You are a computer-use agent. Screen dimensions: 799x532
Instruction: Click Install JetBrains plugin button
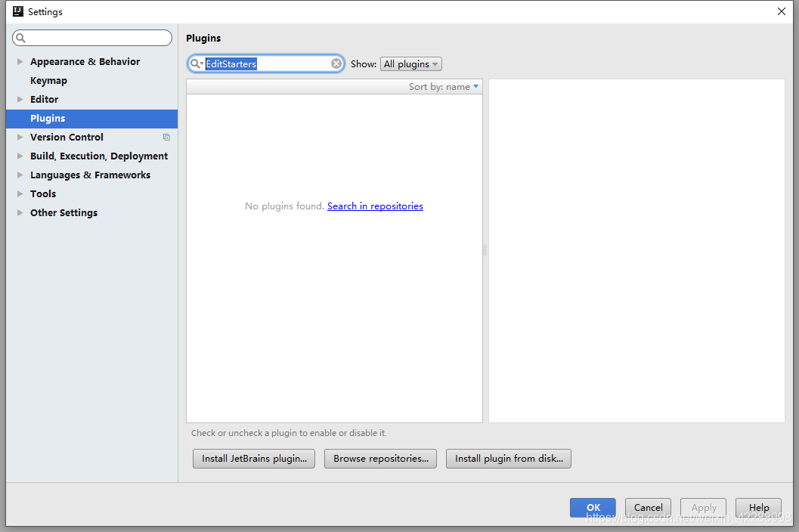[x=254, y=459]
